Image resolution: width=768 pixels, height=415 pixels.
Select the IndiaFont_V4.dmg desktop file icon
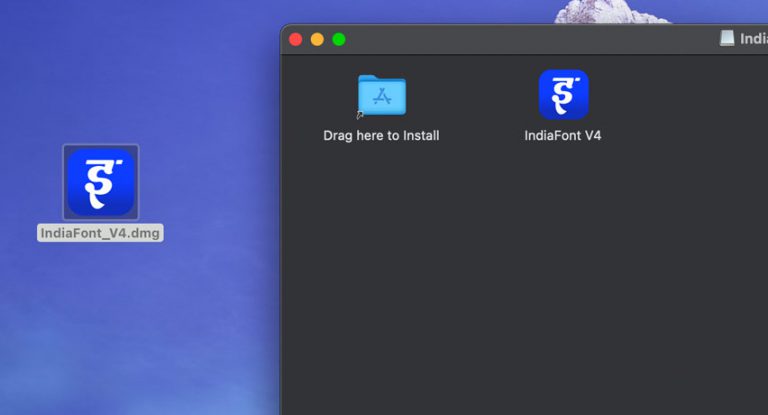click(x=101, y=182)
